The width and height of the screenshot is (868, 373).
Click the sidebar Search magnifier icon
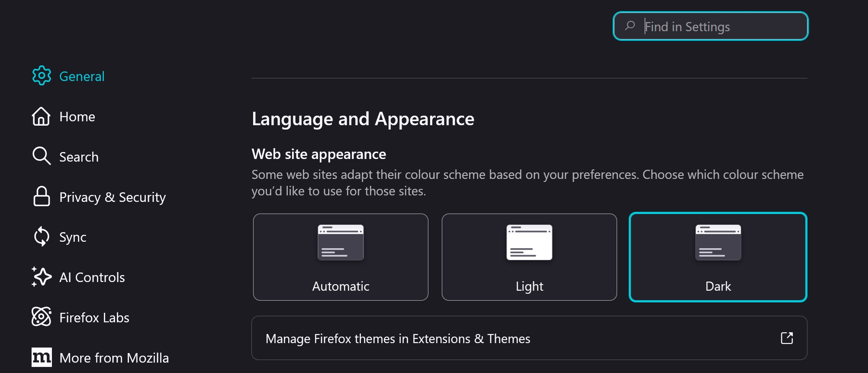41,156
